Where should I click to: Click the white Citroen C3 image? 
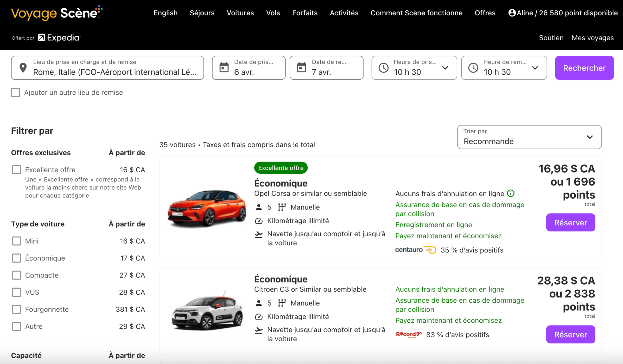point(207,311)
